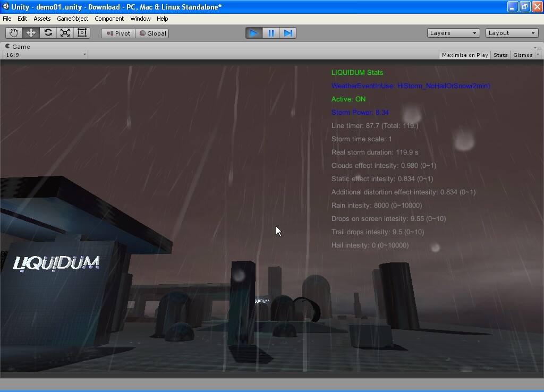Click the Game view tab icon
Screen dimensions: 544x392
point(8,46)
